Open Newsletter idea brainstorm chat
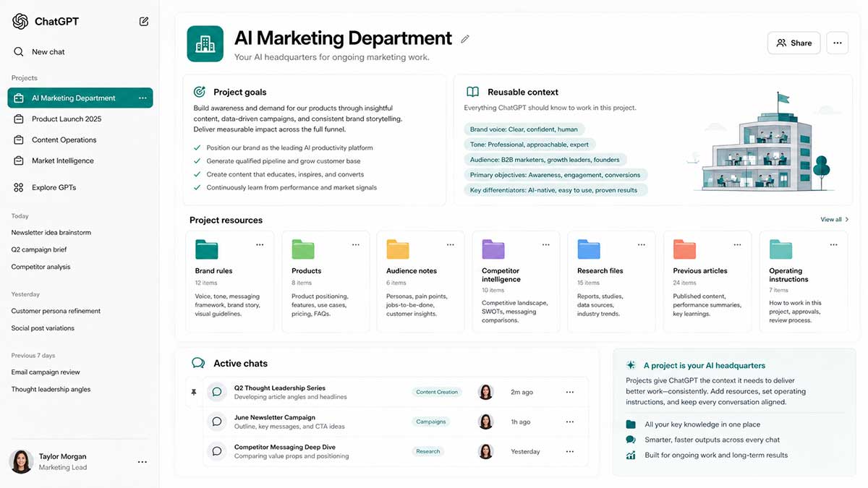This screenshot has width=868, height=488. 51,233
